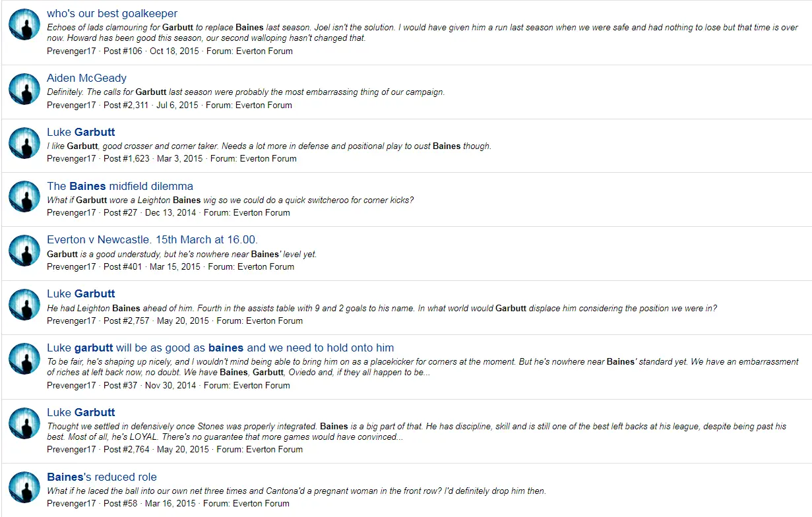Open the user avatar beside post #1,623

[24, 143]
